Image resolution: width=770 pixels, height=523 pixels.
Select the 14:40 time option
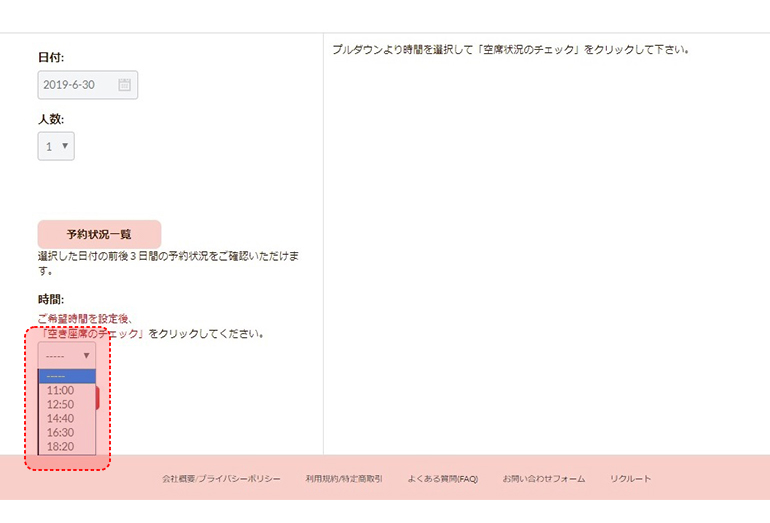pyautogui.click(x=61, y=418)
